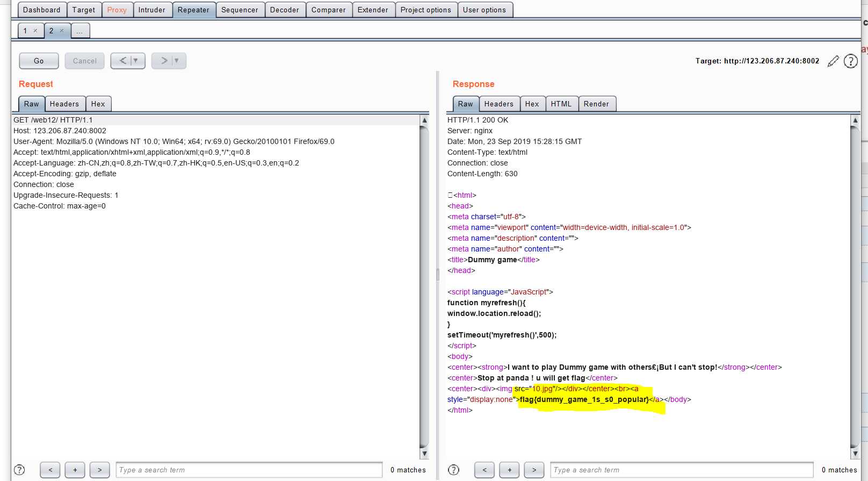Open the Response Render tab
The height and width of the screenshot is (481, 868).
[597, 104]
